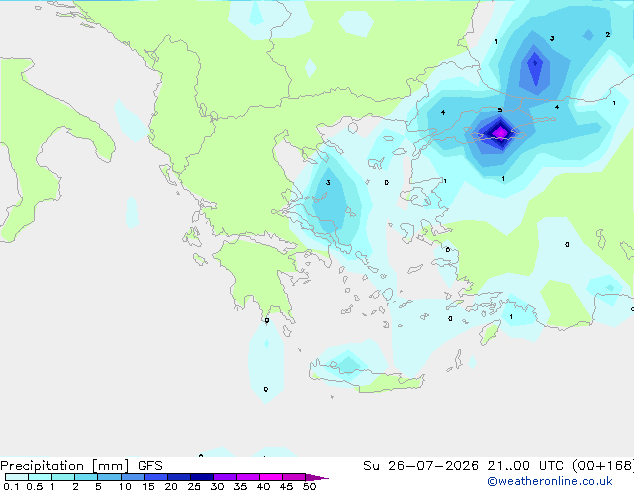Click the magenta precipitation maximum on the map
This screenshot has height=490, width=634.
click(501, 132)
